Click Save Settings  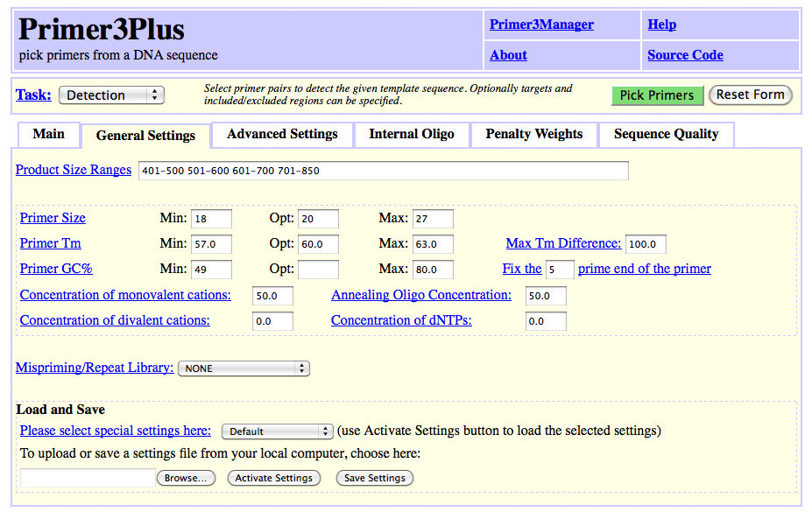pyautogui.click(x=374, y=478)
